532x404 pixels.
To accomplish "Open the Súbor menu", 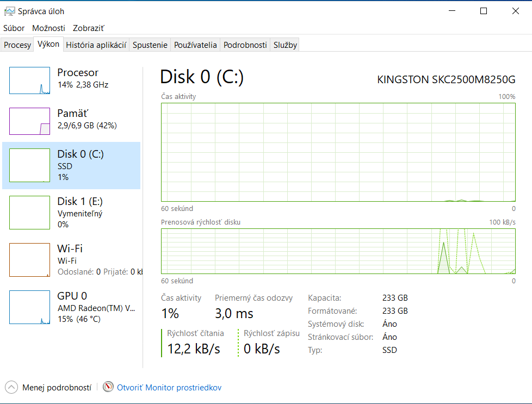I will (14, 28).
